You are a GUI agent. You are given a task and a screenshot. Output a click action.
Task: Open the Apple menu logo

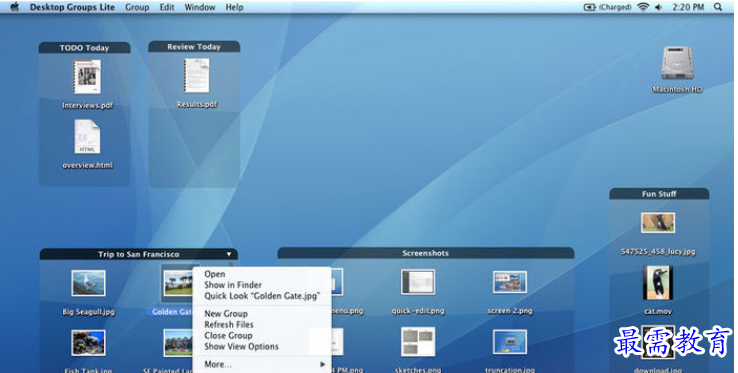pyautogui.click(x=15, y=7)
